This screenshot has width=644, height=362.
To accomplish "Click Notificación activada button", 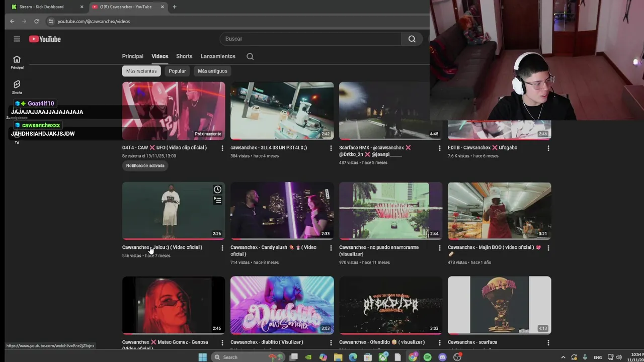I will point(145,165).
